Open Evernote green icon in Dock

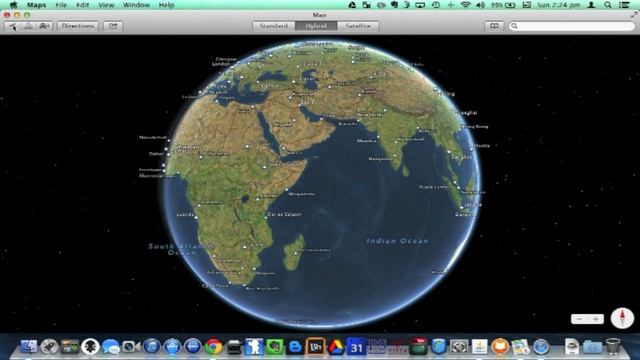(x=275, y=347)
